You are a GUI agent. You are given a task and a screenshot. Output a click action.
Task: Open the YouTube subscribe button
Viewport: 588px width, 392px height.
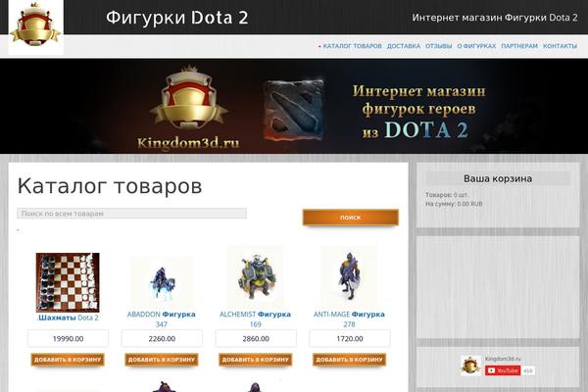click(x=503, y=370)
